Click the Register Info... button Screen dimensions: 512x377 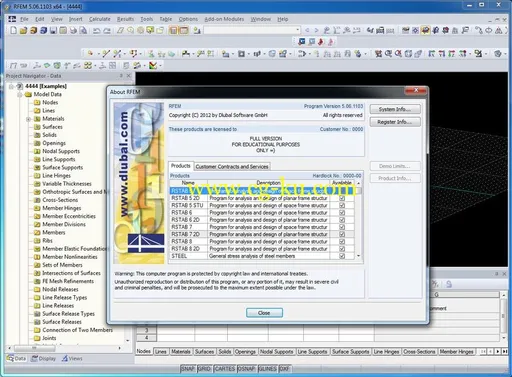coord(395,122)
